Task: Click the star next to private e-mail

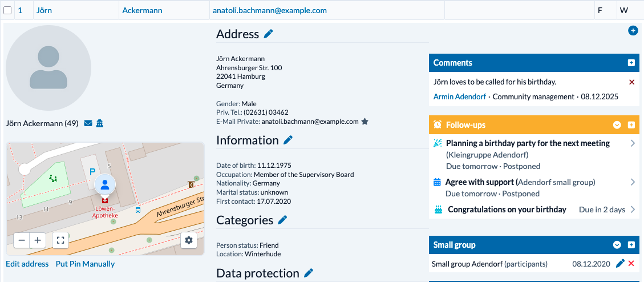Action: (365, 122)
